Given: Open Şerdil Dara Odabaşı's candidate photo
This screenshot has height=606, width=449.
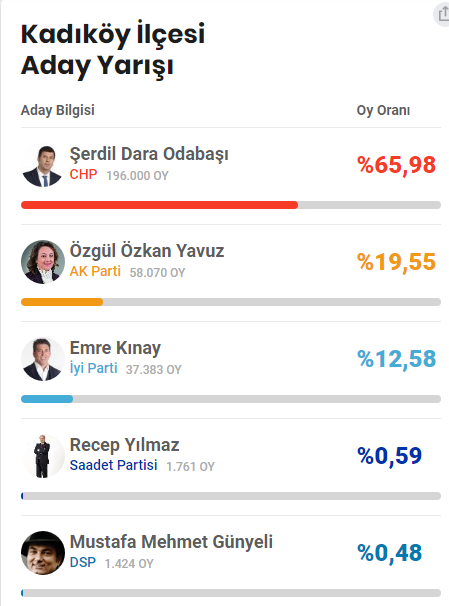Looking at the screenshot, I should [43, 165].
